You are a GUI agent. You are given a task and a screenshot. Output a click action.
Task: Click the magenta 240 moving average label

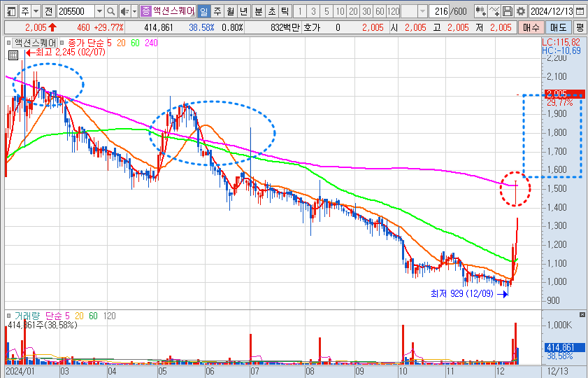(151, 43)
